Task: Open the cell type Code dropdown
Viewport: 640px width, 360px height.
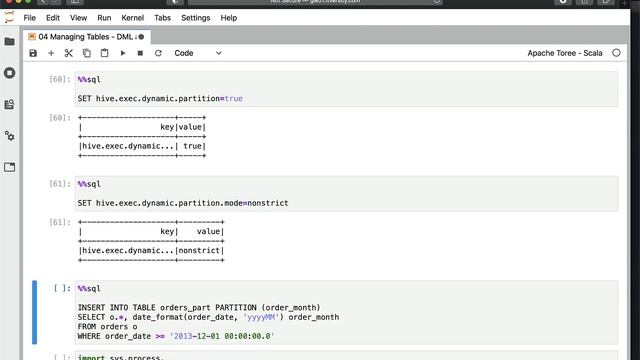Action: pyautogui.click(x=198, y=53)
